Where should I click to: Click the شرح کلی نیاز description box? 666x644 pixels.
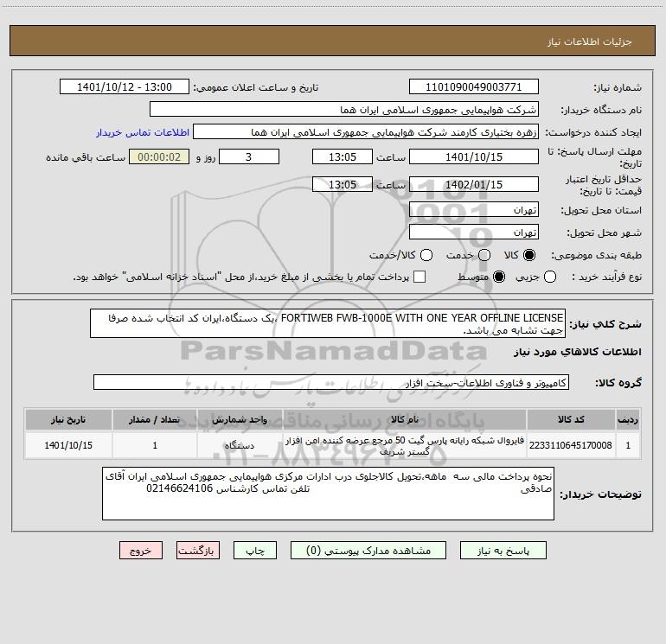(328, 323)
